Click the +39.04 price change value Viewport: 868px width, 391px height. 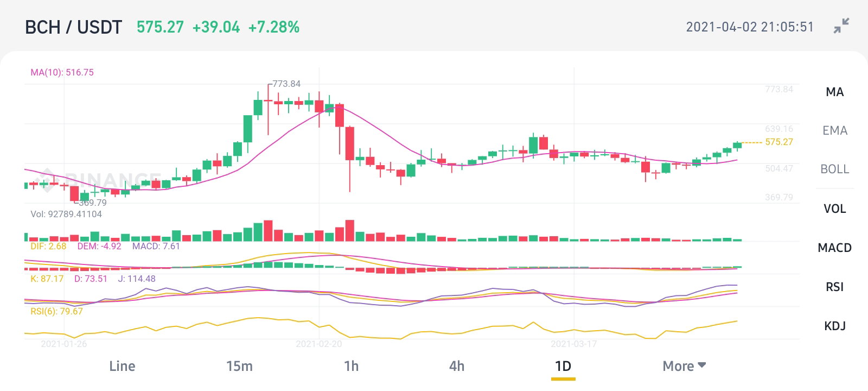(216, 27)
